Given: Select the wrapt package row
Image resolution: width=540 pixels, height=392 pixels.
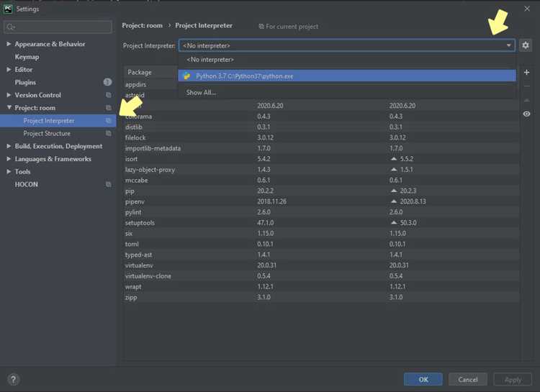Looking at the screenshot, I should (321, 287).
